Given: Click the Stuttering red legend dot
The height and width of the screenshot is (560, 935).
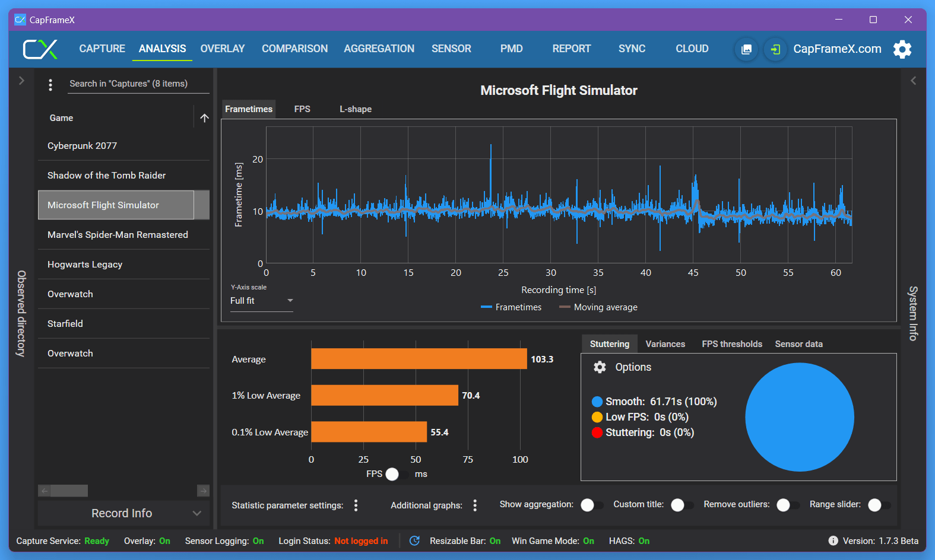Looking at the screenshot, I should pos(597,432).
